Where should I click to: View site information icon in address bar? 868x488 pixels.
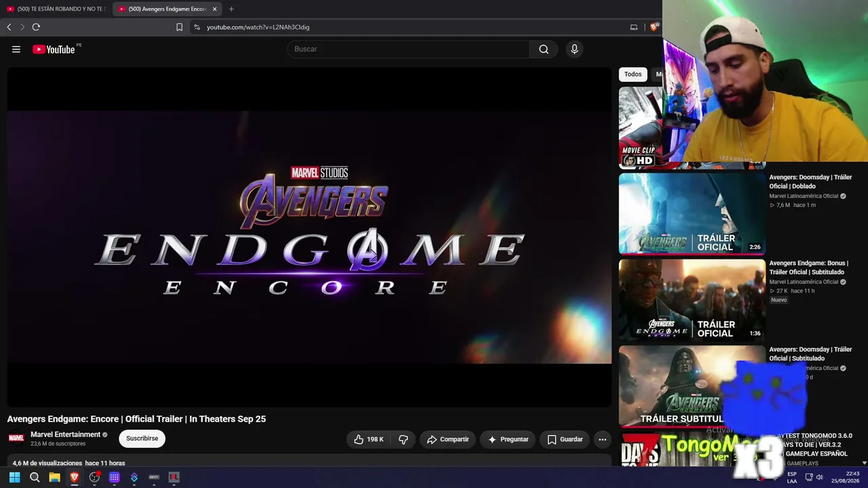coord(197,27)
